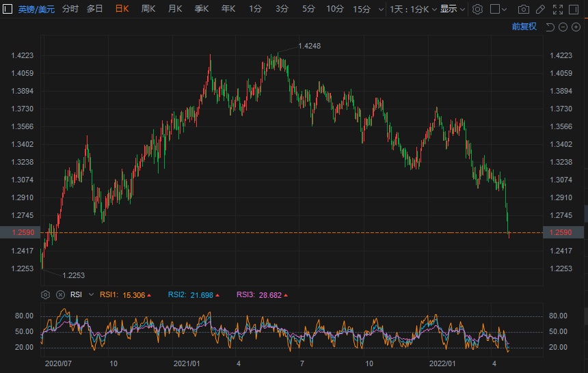This screenshot has height=373, width=588.
Task: Zoom out chart with minus icon
Action: (x=563, y=27)
